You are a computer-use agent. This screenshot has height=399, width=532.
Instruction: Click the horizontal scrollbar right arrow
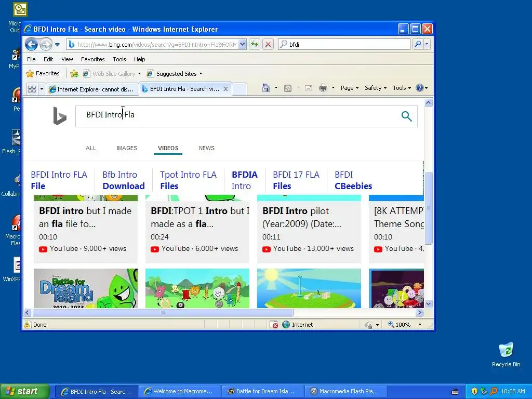click(x=420, y=312)
